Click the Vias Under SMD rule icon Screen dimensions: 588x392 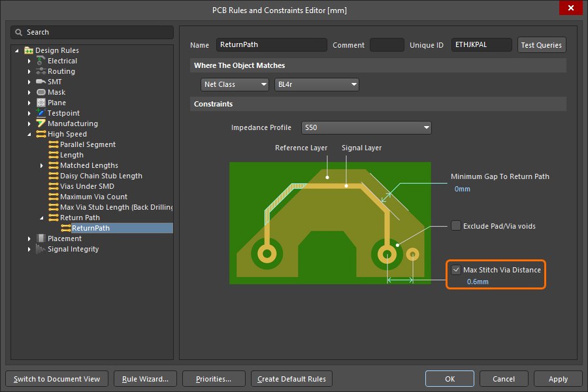[54, 186]
